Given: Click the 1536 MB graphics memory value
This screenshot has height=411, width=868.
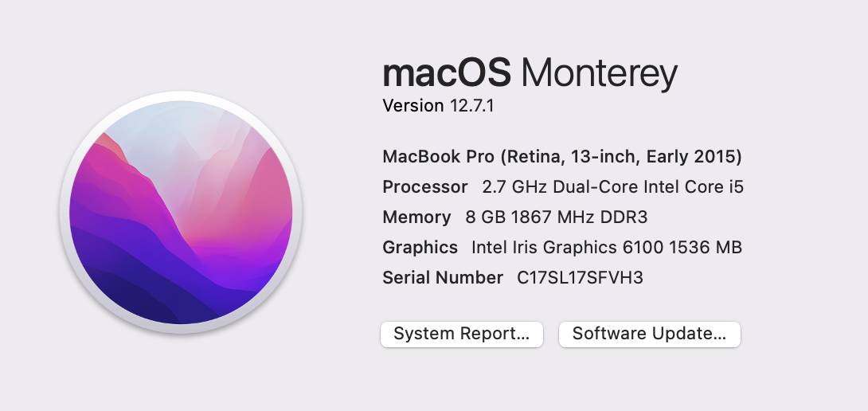Looking at the screenshot, I should pyautogui.click(x=706, y=248).
